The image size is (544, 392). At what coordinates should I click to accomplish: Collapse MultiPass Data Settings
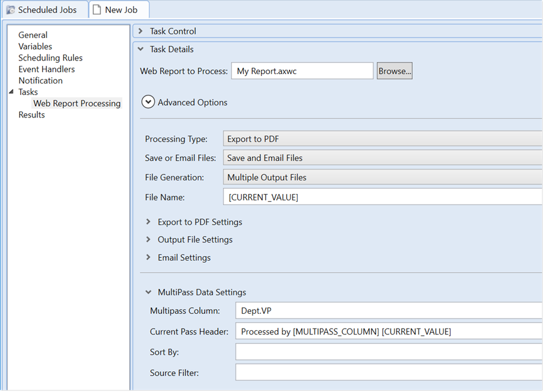[x=148, y=292]
